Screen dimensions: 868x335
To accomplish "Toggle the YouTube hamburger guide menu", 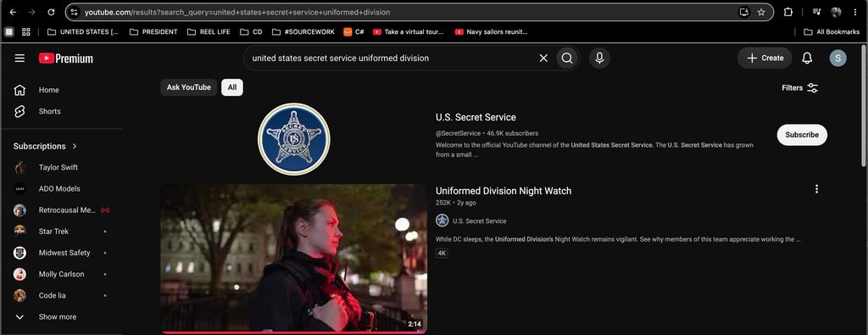I will click(19, 59).
